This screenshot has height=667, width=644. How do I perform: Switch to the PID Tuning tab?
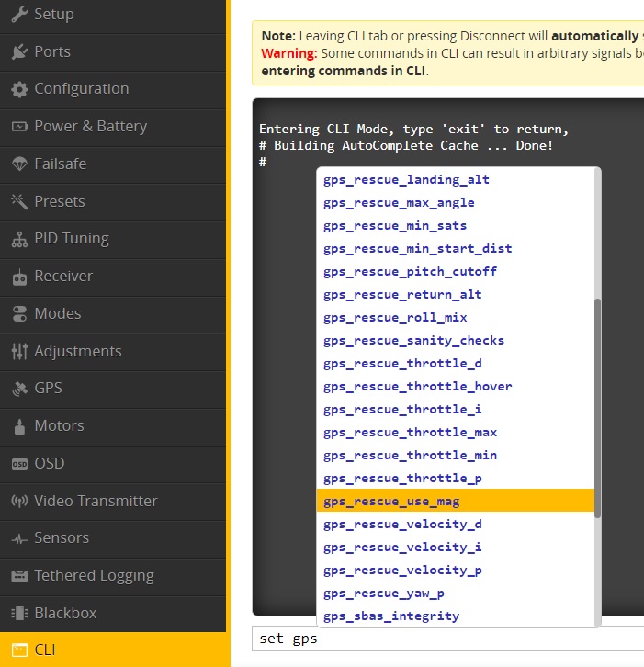coord(72,239)
